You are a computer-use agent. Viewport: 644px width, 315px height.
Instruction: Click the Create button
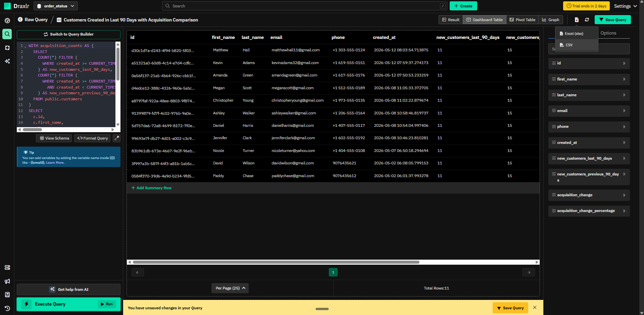click(463, 6)
